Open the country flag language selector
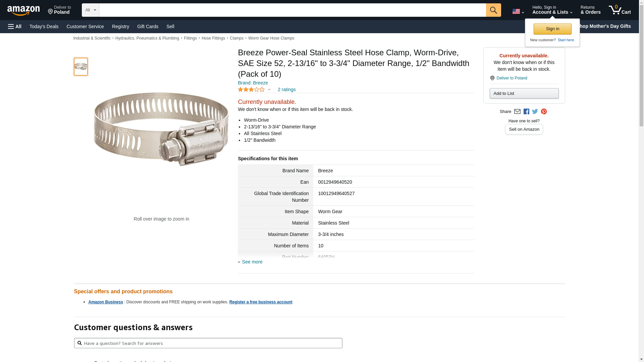Image resolution: width=644 pixels, height=362 pixels. [518, 12]
